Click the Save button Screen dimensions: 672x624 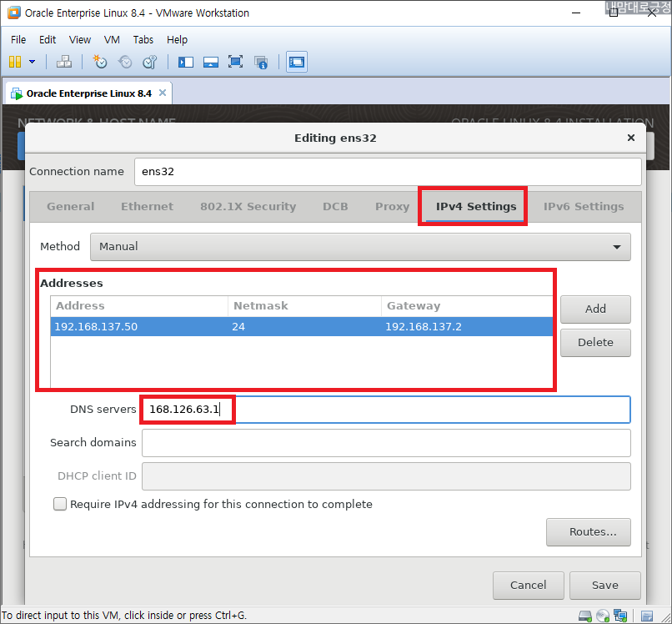(x=604, y=585)
